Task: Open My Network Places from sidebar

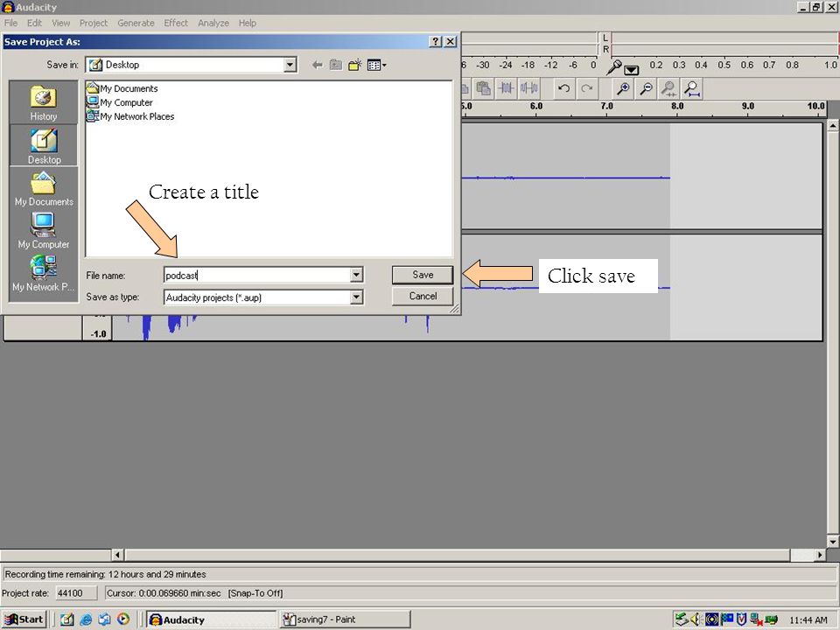Action: tap(44, 274)
